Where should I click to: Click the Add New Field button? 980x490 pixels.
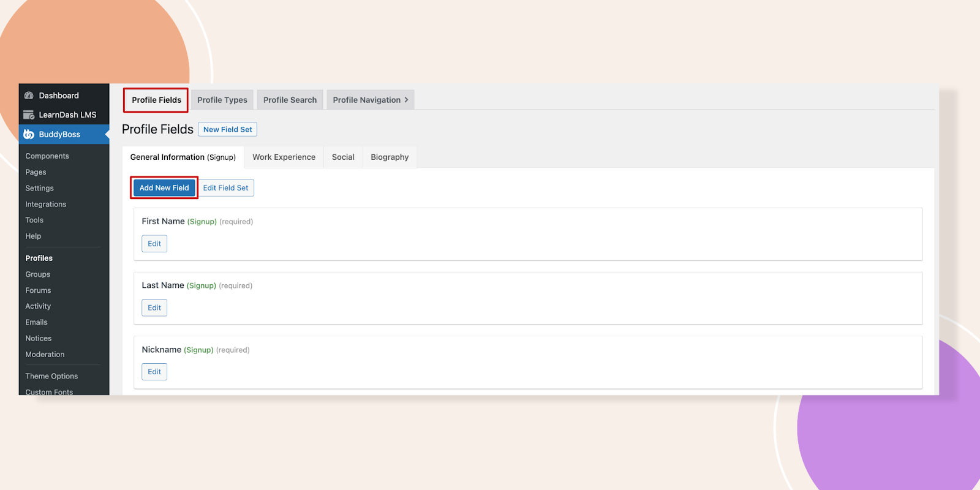(x=164, y=188)
